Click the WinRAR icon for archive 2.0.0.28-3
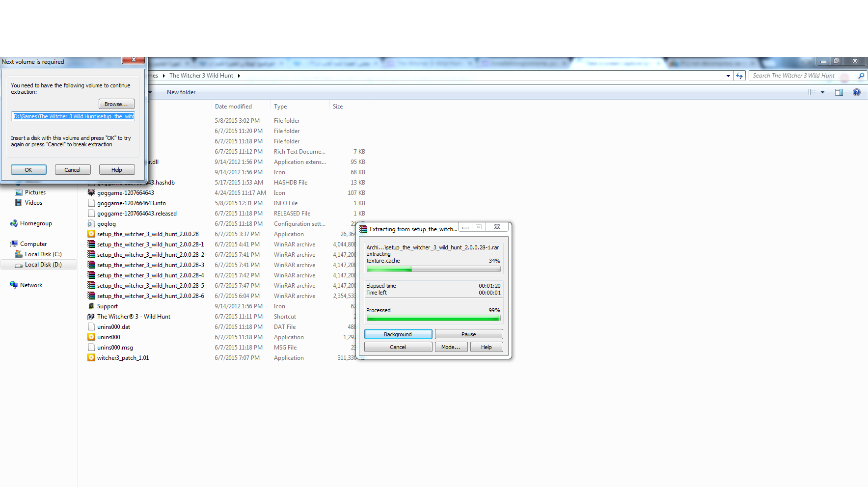 (x=91, y=265)
